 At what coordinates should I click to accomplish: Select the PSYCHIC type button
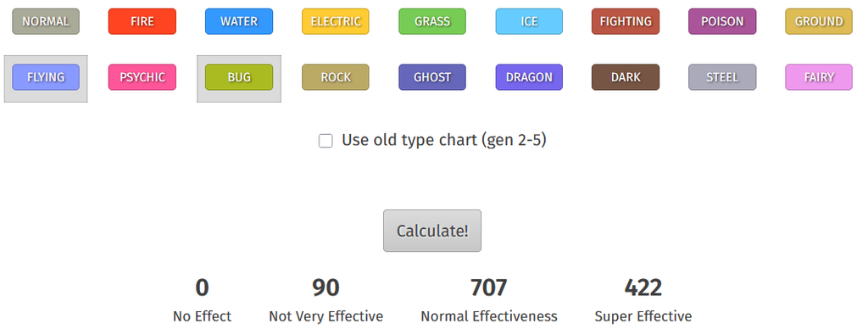click(x=142, y=77)
